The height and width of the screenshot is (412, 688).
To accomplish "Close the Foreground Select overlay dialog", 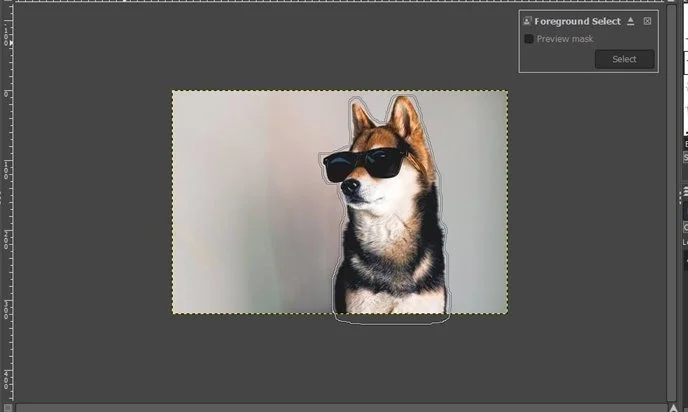I will point(647,21).
